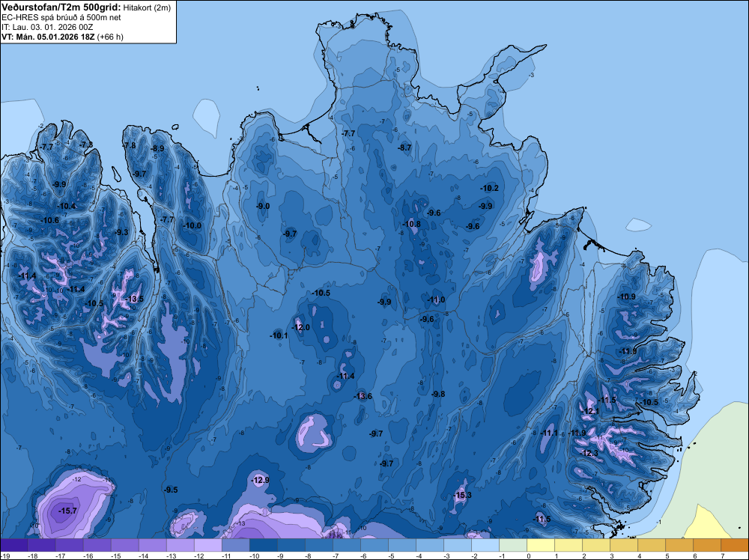The width and height of the screenshot is (749, 560).
Task: Click the Hitakort (2m) subtitle
Action: [x=147, y=7]
